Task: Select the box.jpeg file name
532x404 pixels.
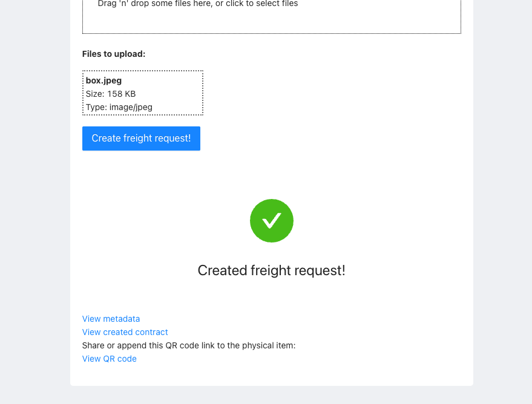Action: pos(103,80)
